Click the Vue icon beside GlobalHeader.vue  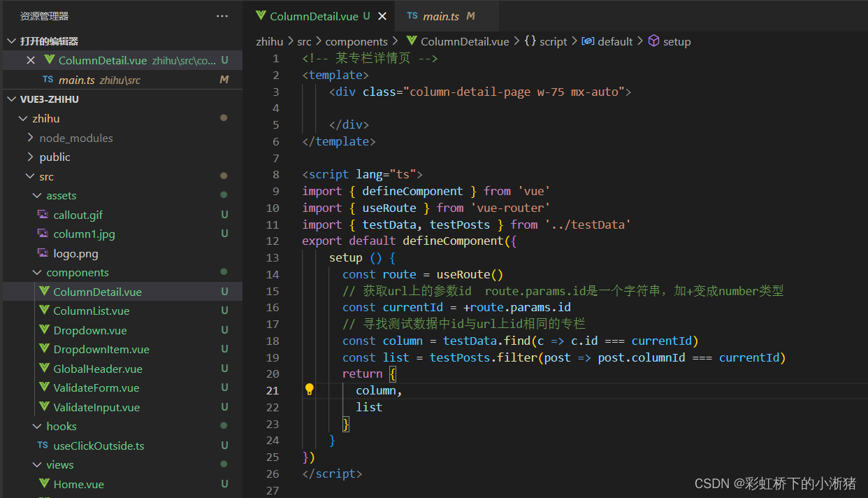pos(44,369)
